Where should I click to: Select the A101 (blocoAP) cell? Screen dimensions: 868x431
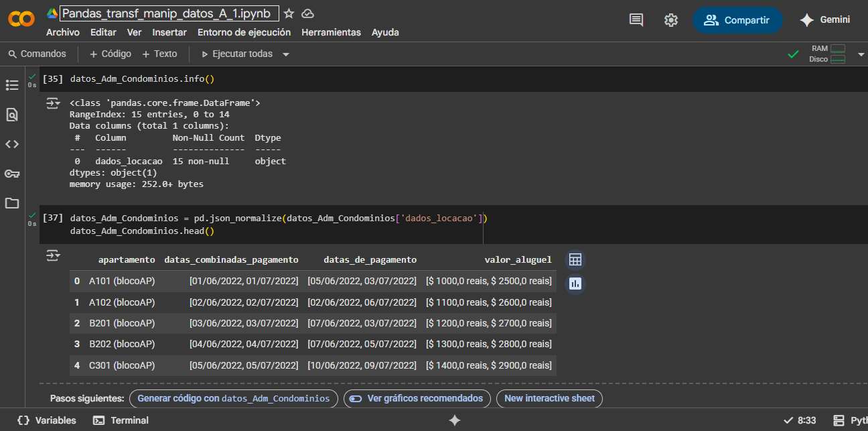coord(122,282)
